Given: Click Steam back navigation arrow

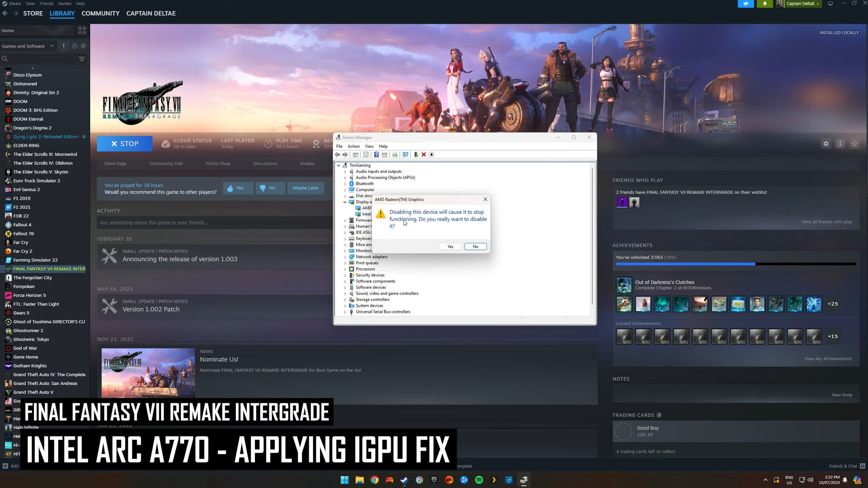Looking at the screenshot, I should tap(5, 13).
